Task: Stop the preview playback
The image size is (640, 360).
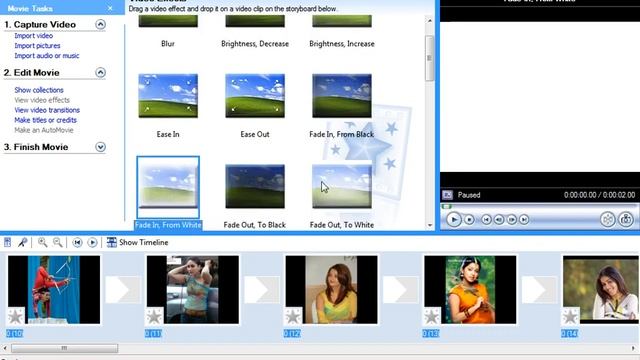Action: [x=469, y=220]
